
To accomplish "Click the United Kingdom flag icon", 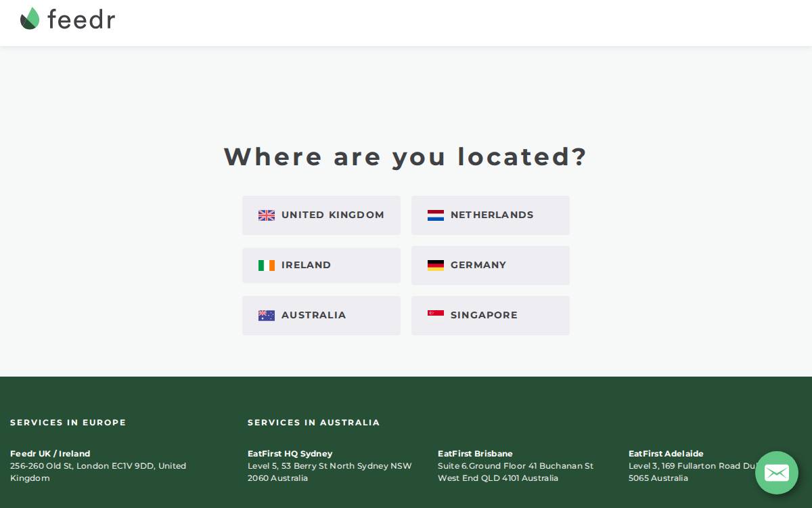I will click(x=267, y=215).
